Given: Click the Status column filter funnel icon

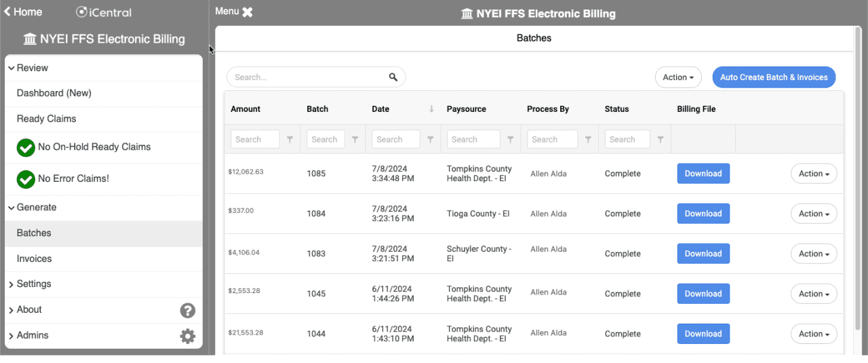Looking at the screenshot, I should (660, 140).
